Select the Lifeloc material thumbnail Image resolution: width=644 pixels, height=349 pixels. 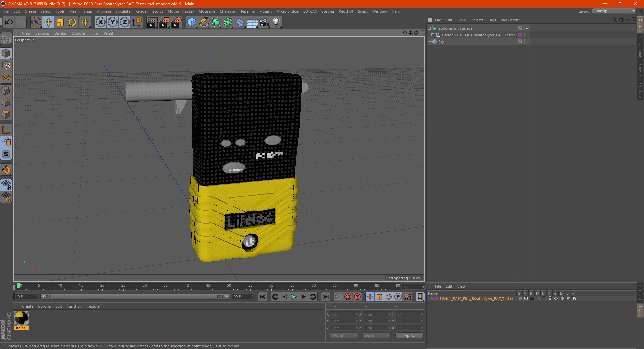21,318
